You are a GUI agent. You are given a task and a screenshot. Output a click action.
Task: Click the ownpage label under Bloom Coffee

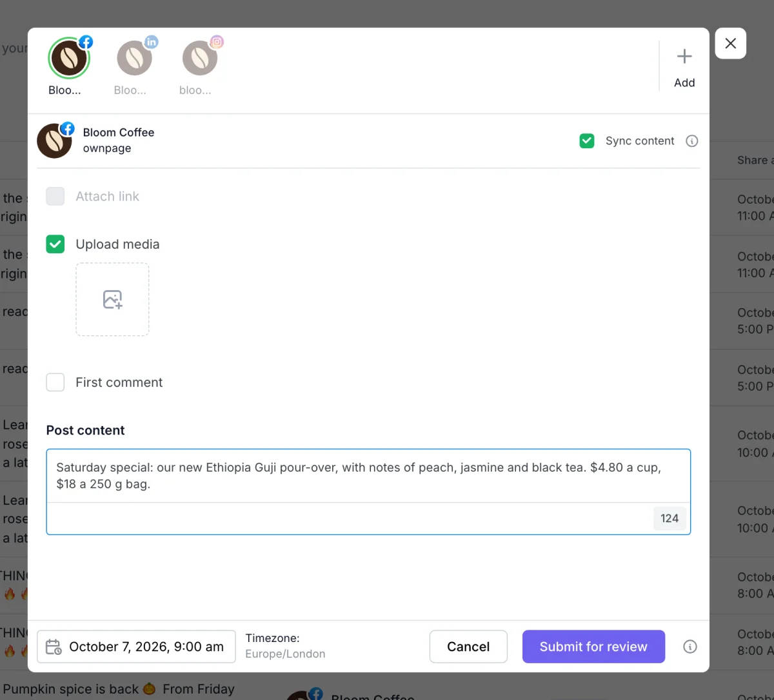point(107,148)
